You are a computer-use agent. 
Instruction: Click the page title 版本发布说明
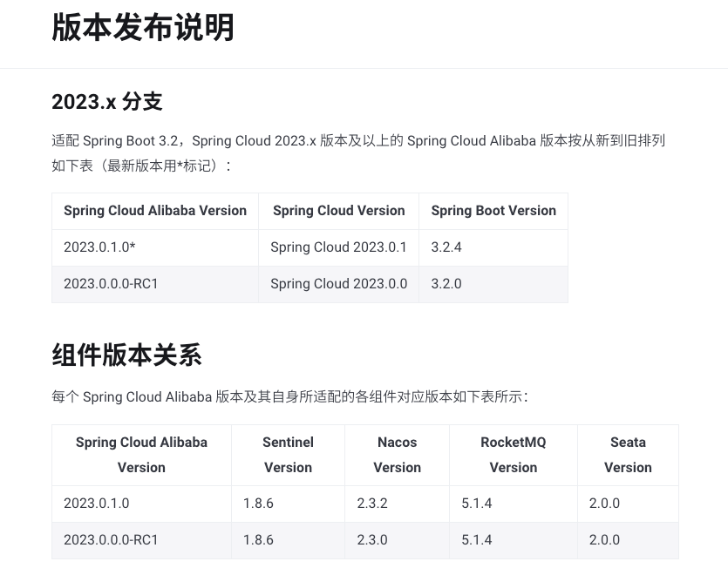[x=142, y=27]
